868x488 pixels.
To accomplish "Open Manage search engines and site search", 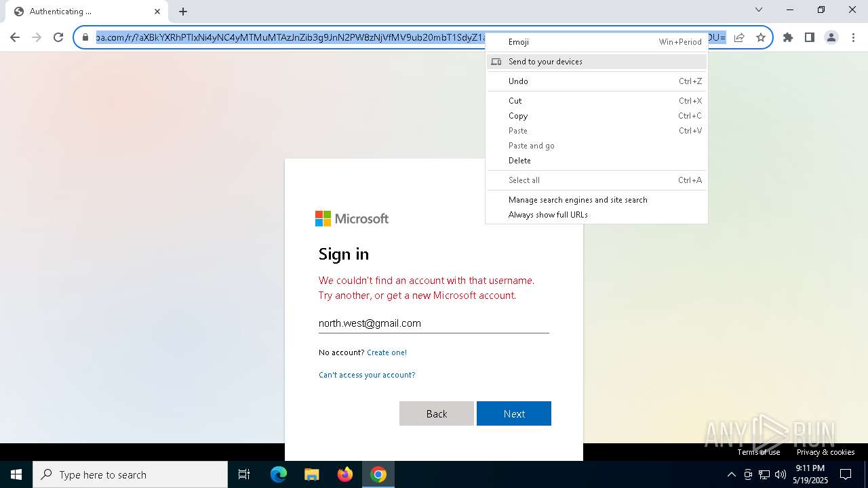I will click(x=597, y=200).
